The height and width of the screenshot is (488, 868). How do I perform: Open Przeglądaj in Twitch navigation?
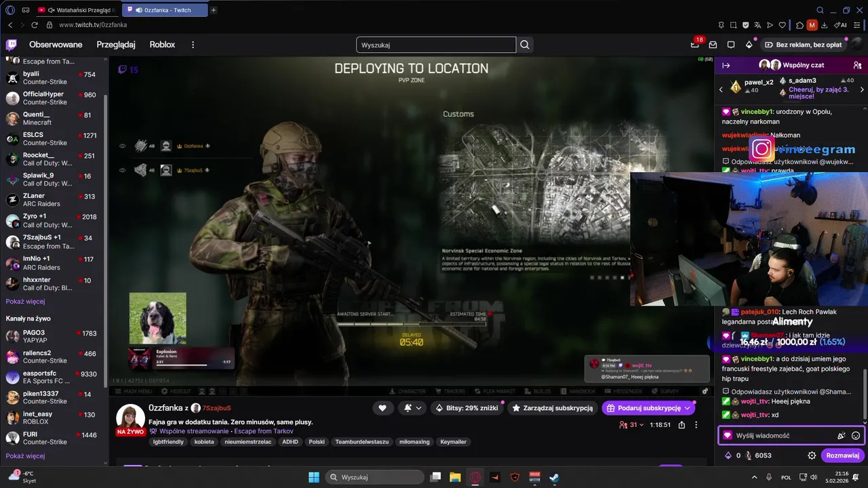pos(116,45)
